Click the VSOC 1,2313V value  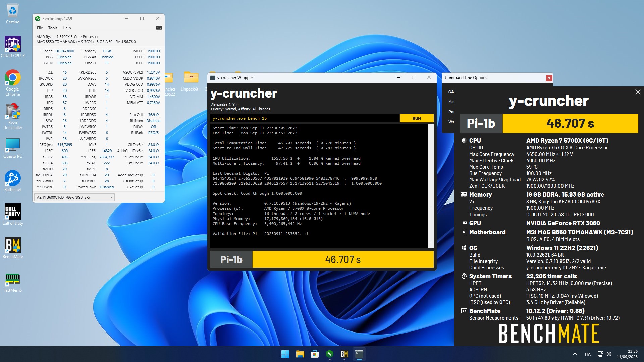(153, 72)
